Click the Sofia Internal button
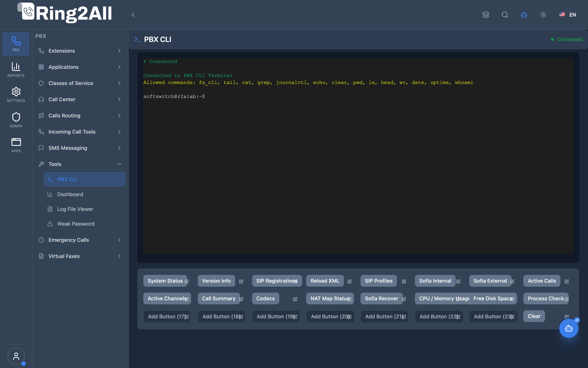The image size is (588, 368). point(435,281)
